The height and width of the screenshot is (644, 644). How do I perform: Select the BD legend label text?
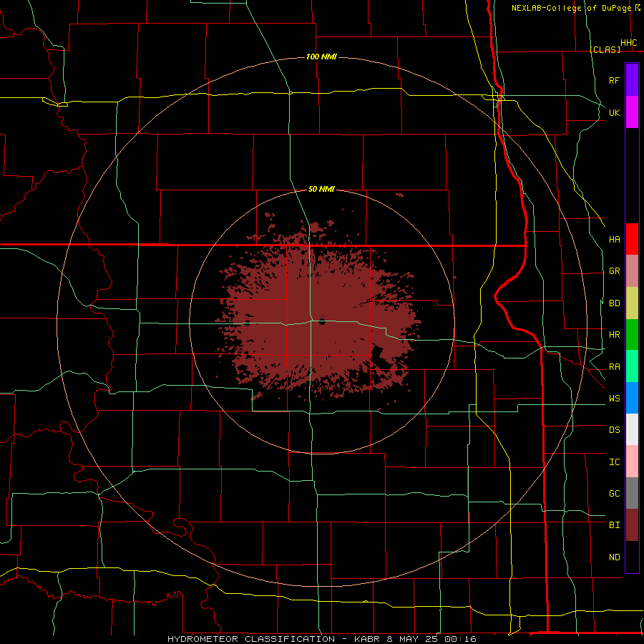point(615,303)
